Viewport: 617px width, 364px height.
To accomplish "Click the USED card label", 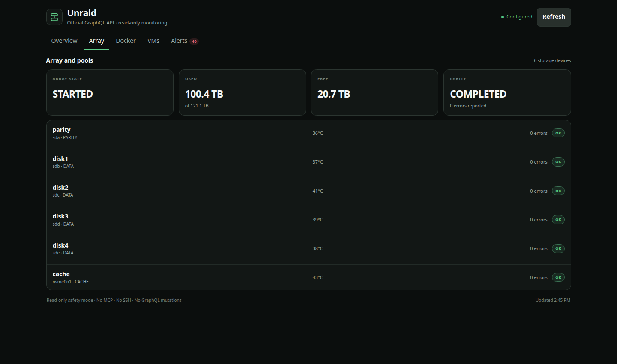I will (x=191, y=79).
